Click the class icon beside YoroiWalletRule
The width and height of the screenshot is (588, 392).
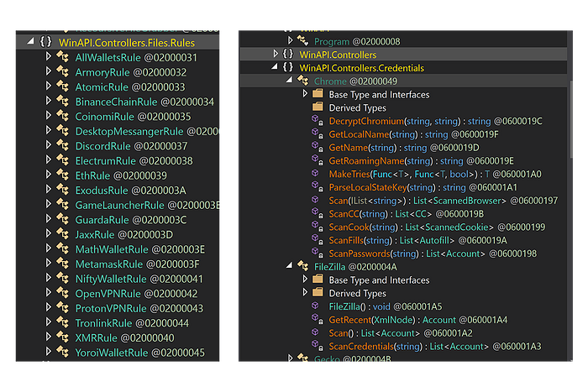click(63, 352)
